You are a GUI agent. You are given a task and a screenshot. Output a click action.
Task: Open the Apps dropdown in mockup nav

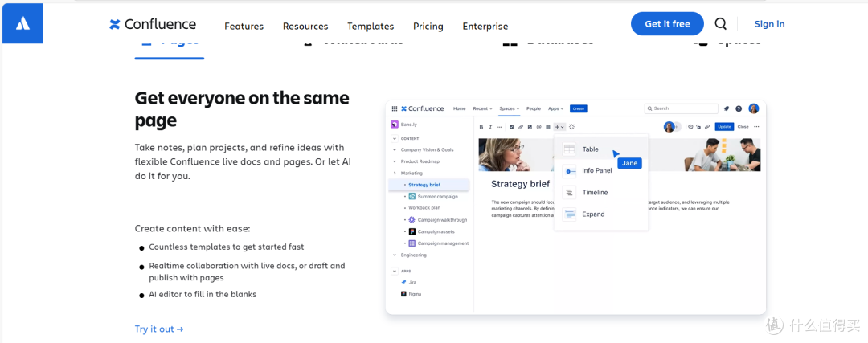[556, 108]
